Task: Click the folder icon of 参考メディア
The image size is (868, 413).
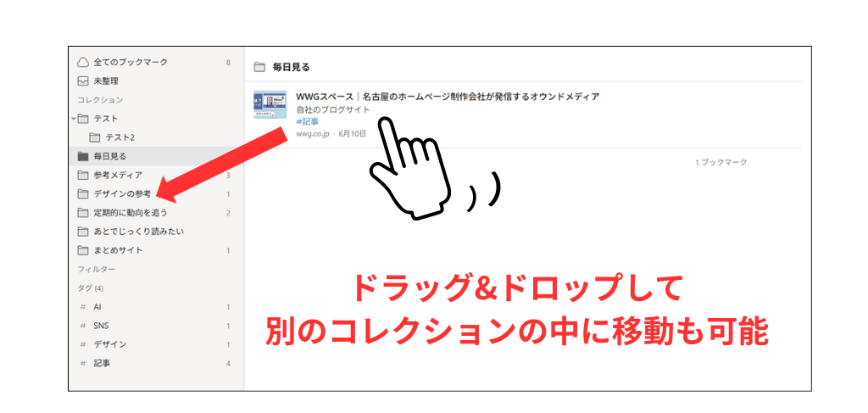Action: [x=83, y=176]
